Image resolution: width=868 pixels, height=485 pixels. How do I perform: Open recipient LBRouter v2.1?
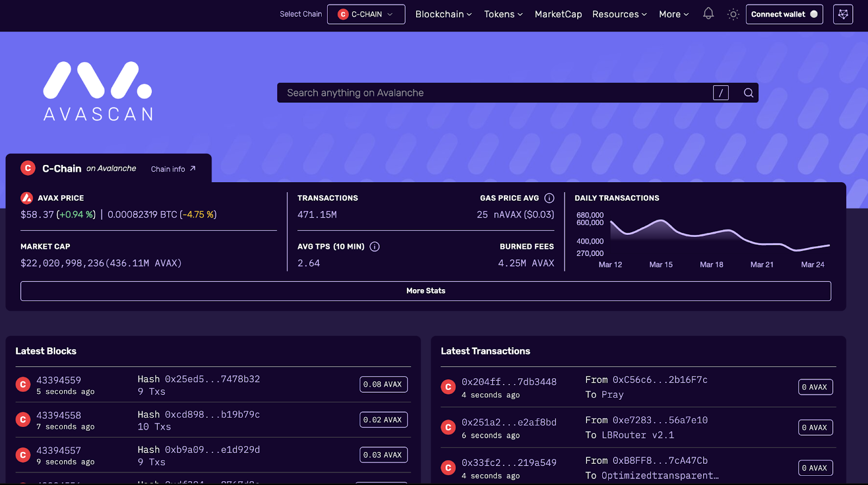[x=638, y=435]
